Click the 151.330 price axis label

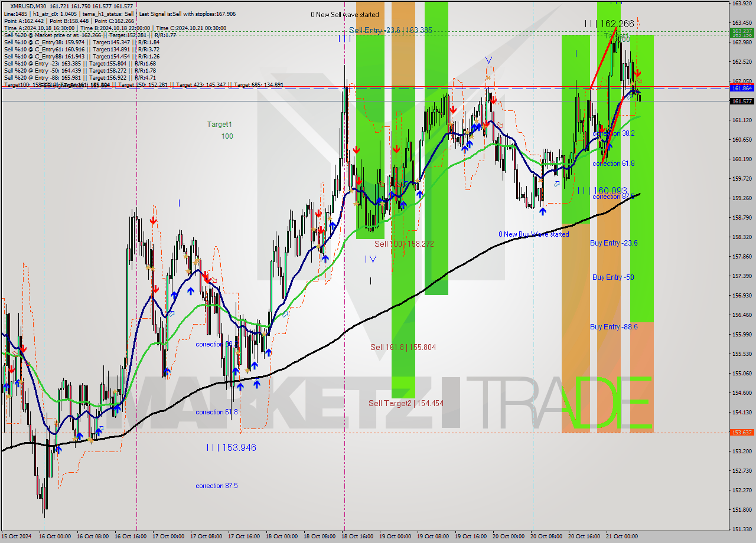[x=742, y=529]
